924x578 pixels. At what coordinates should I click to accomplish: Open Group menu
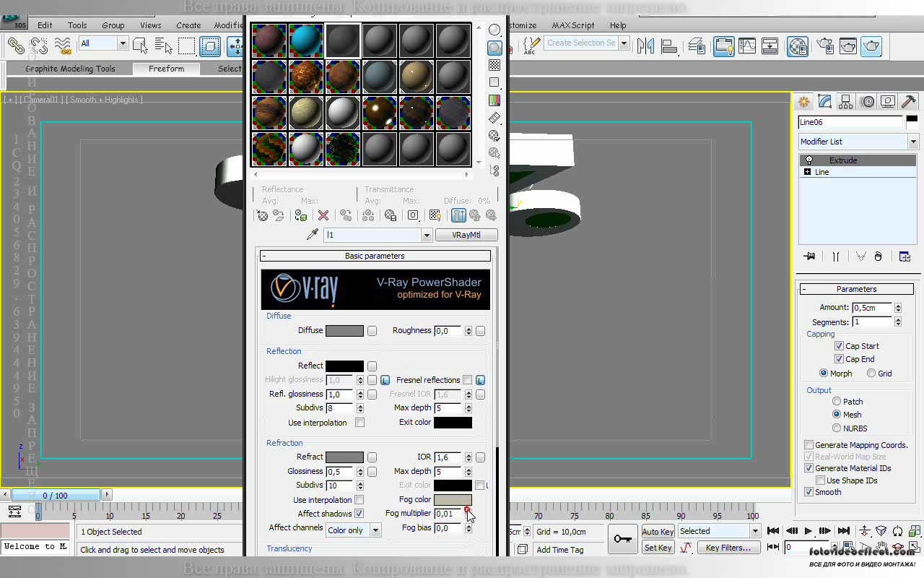click(x=113, y=25)
